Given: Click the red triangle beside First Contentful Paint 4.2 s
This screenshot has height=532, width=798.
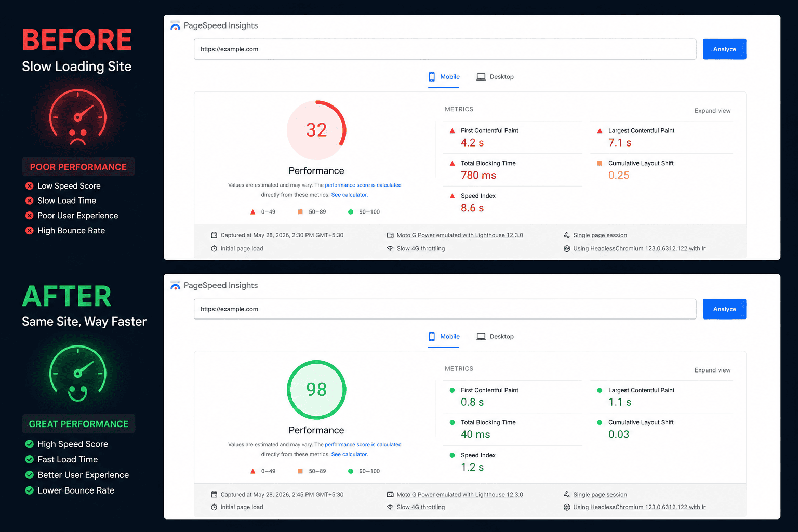Looking at the screenshot, I should click(x=452, y=131).
